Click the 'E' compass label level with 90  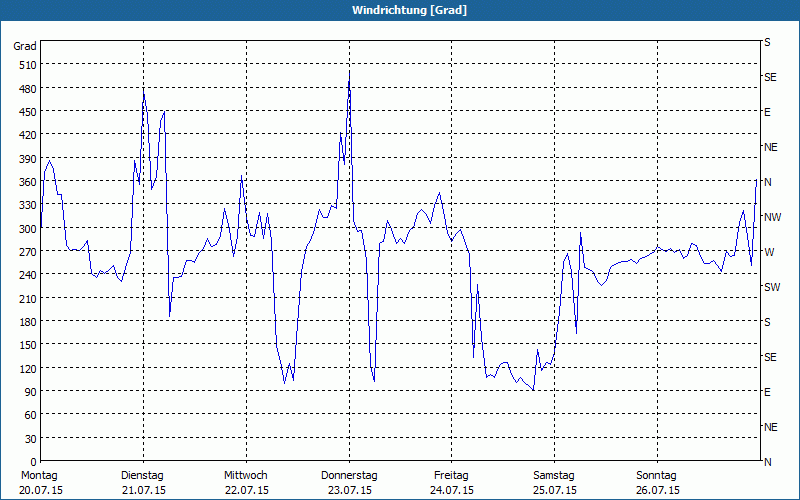tap(767, 392)
